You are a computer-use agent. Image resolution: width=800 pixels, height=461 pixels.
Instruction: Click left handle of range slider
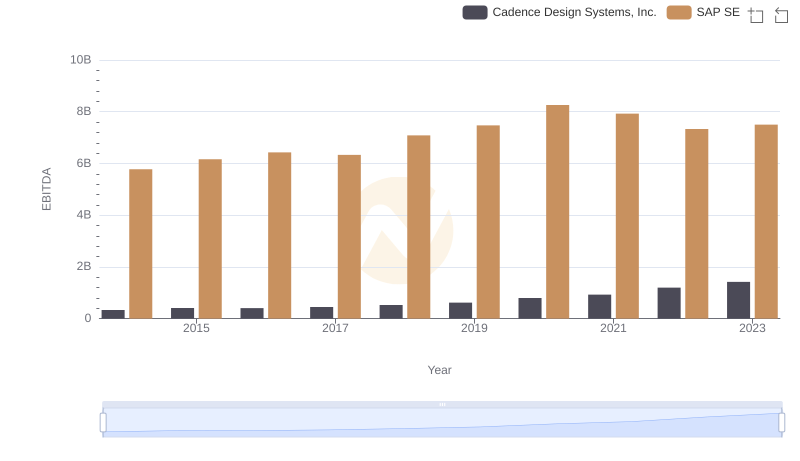click(x=103, y=423)
